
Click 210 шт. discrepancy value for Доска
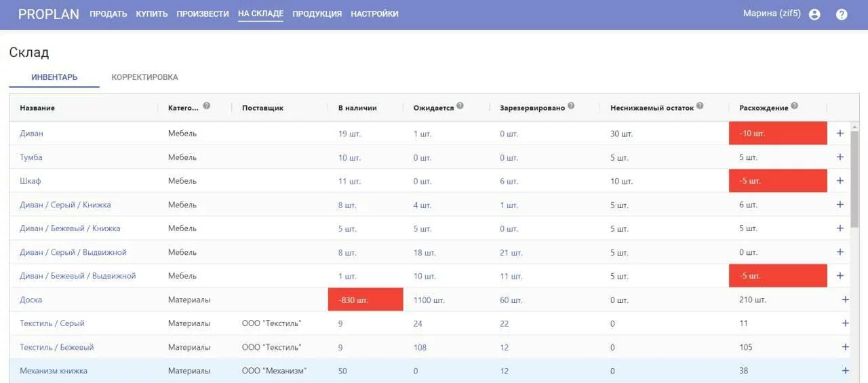click(753, 300)
